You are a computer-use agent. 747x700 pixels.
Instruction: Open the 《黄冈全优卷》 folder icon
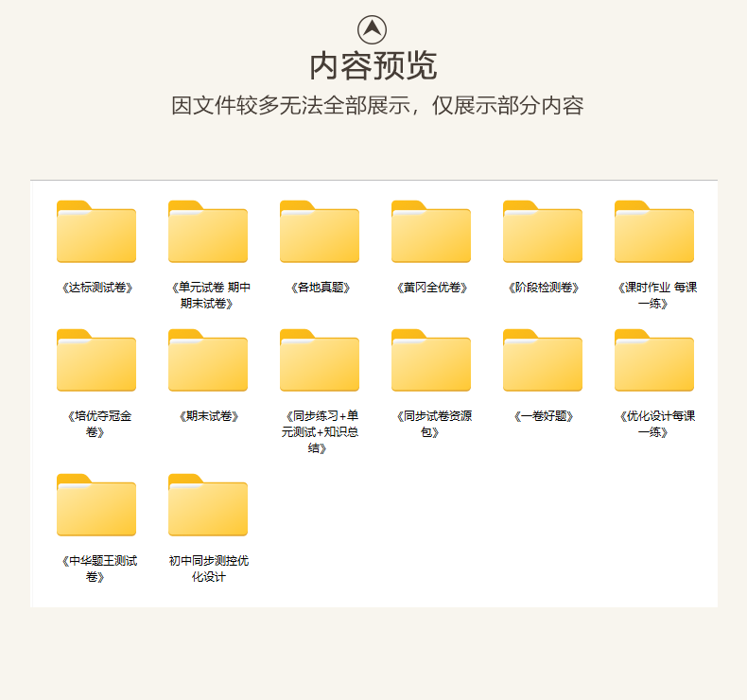click(x=430, y=232)
